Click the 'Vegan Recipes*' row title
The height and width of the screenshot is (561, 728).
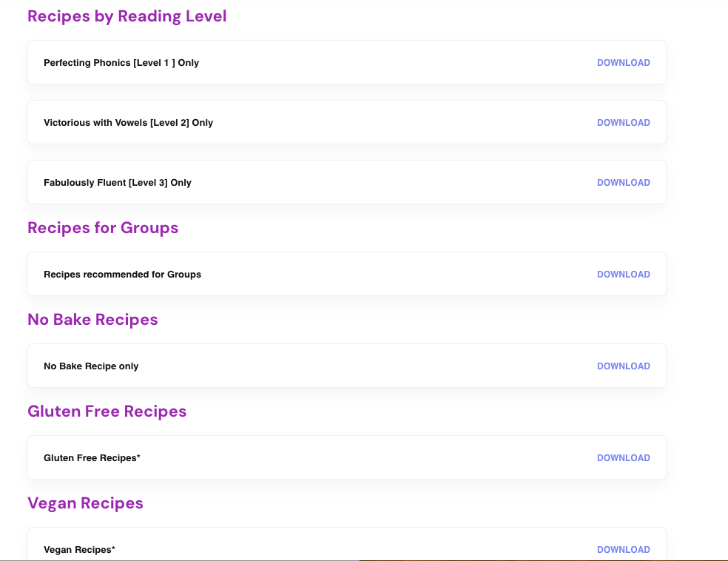[79, 550]
